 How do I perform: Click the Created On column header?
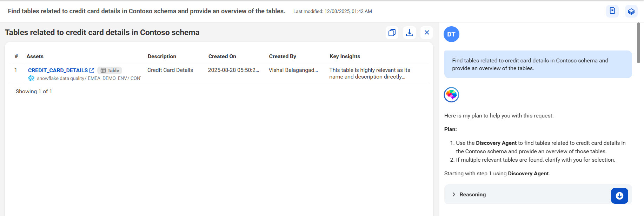pos(222,56)
